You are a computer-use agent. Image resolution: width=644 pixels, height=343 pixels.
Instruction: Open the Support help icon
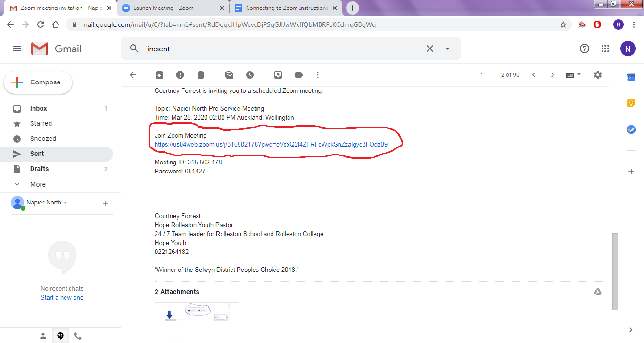585,49
